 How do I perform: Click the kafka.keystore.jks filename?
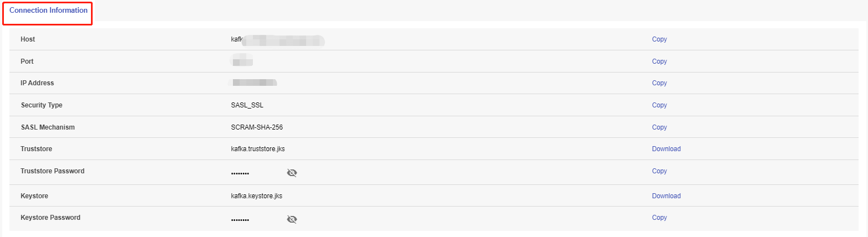257,196
